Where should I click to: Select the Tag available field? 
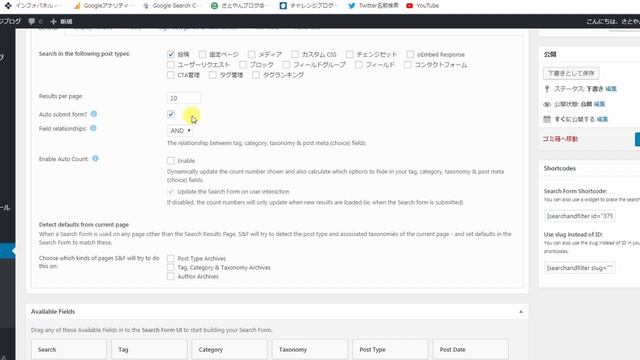[149, 349]
